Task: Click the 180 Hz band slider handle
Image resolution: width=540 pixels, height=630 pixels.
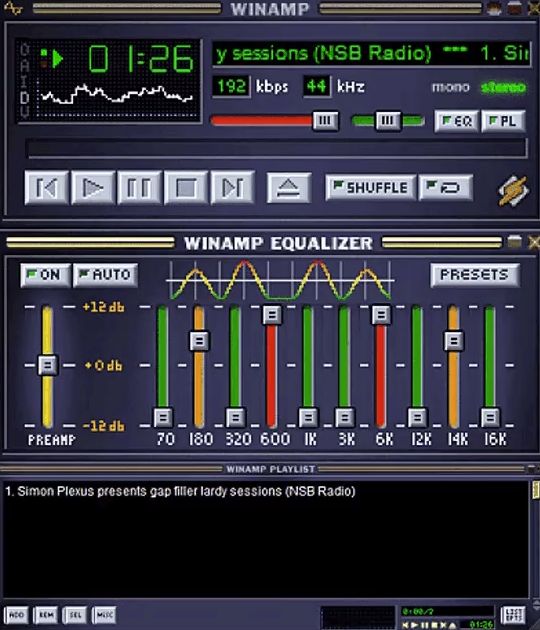Action: 199,341
